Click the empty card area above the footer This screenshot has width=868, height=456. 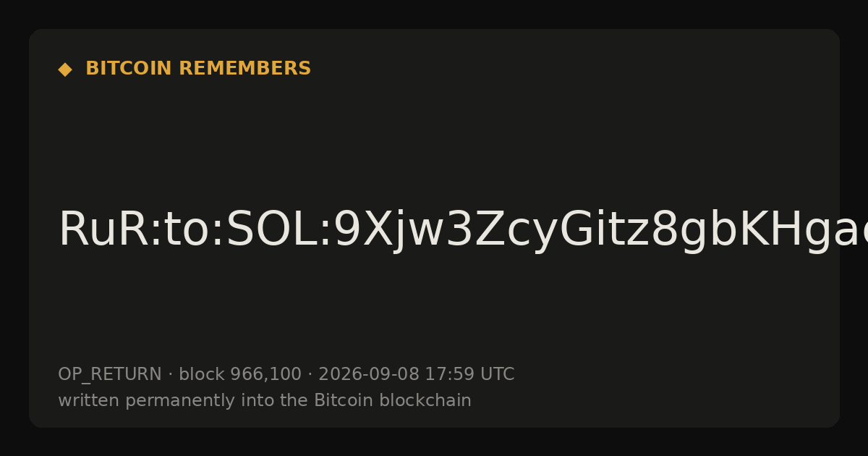[434, 311]
